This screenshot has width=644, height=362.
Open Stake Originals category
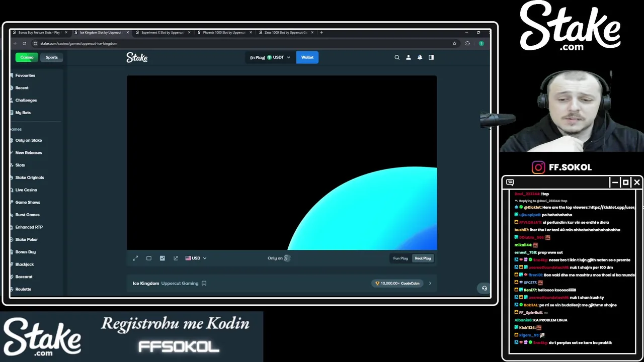coord(29,177)
